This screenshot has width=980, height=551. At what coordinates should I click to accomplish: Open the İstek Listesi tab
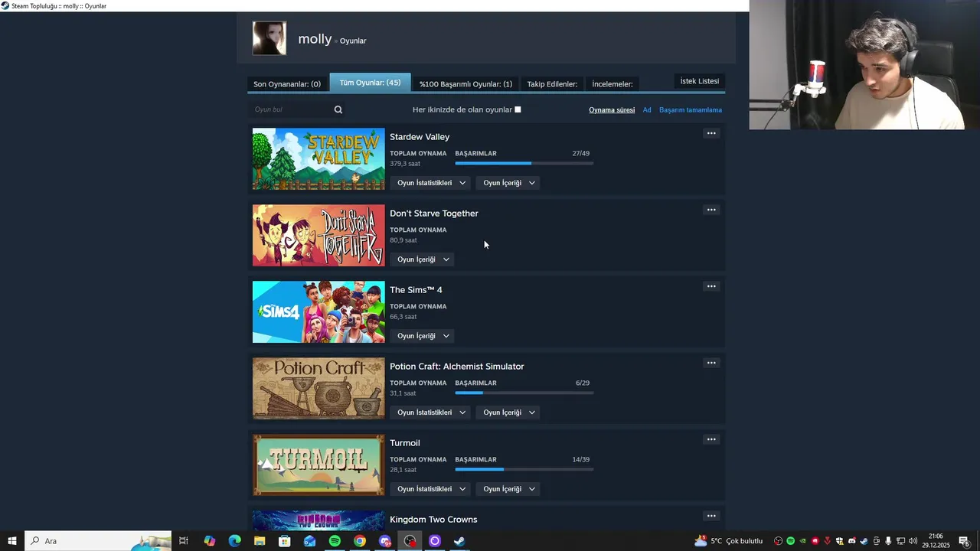click(700, 81)
